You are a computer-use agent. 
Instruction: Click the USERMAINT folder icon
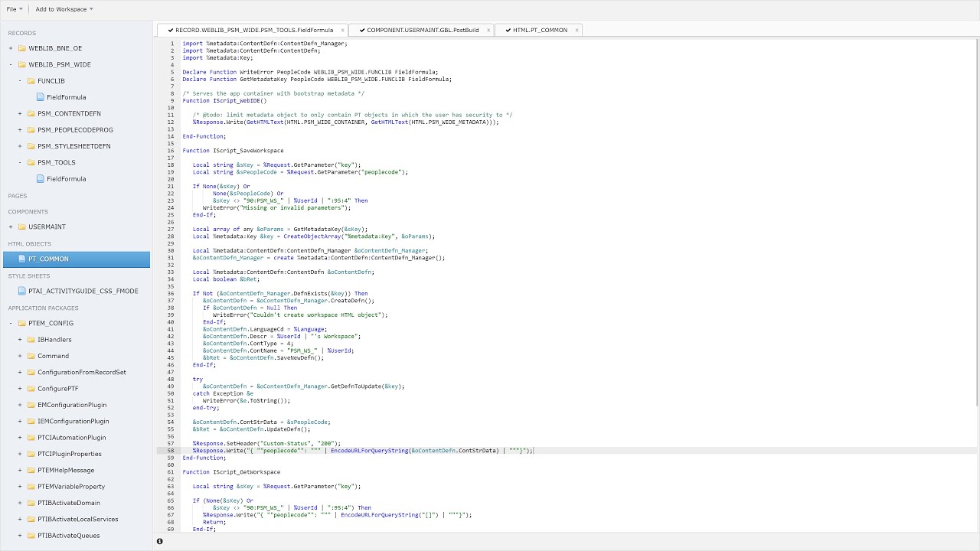coord(21,227)
